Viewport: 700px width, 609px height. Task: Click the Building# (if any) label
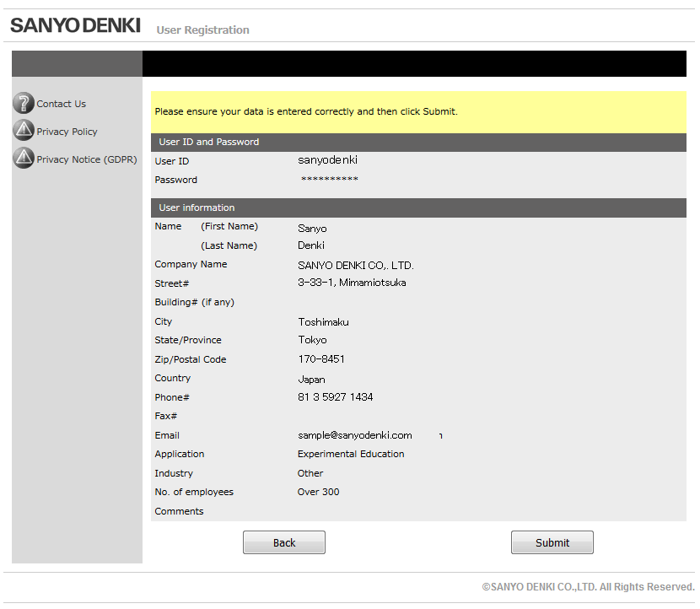194,302
